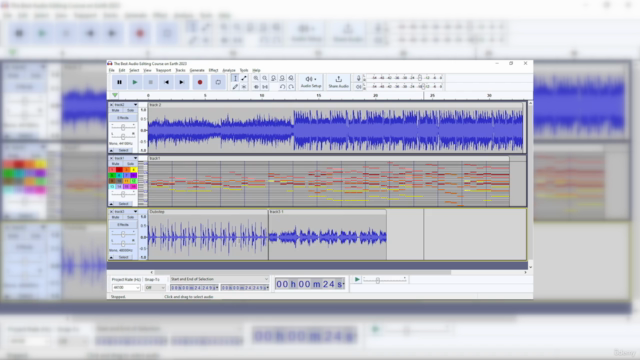Viewport: 640px width, 360px height.
Task: Open Start and End of Selection dropdown
Action: [x=219, y=279]
